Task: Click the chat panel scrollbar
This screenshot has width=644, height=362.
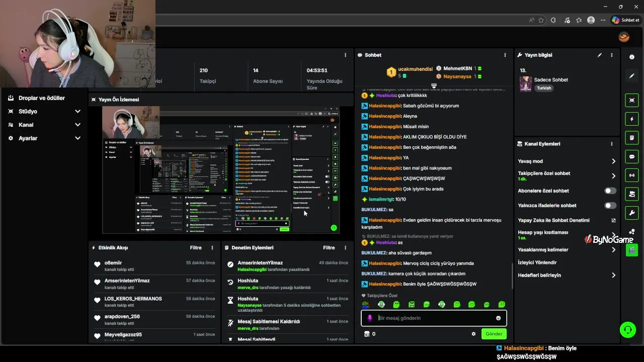Action: tap(512, 276)
